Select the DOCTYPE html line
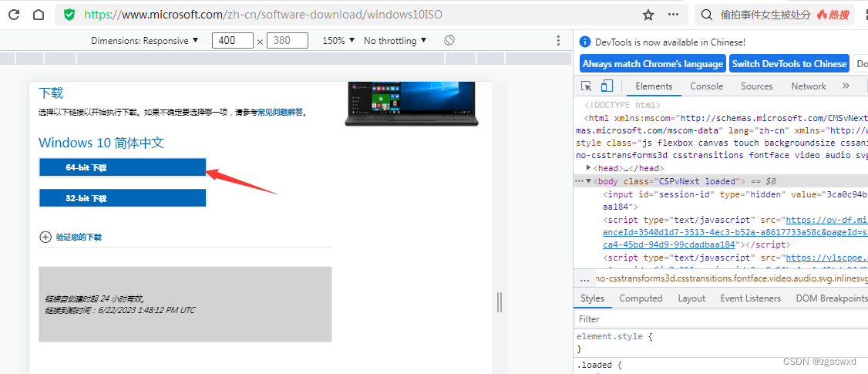The height and width of the screenshot is (374, 868). pos(623,105)
